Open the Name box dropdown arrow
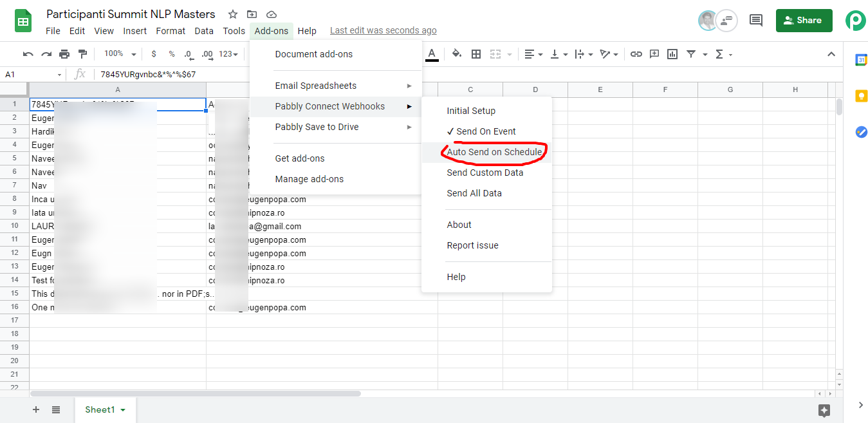 59,75
